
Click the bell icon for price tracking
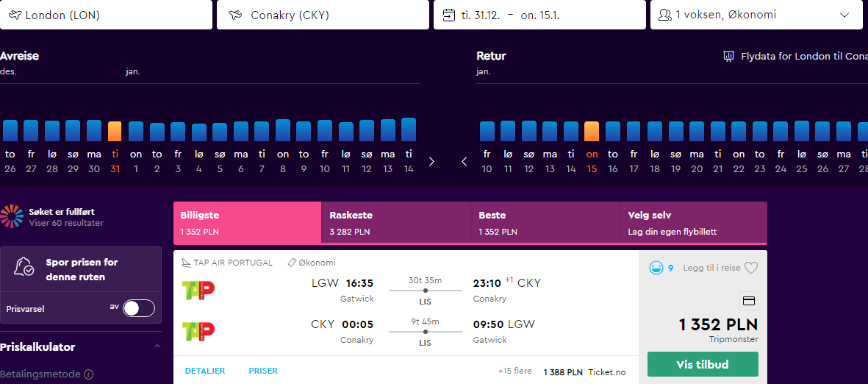tap(24, 269)
